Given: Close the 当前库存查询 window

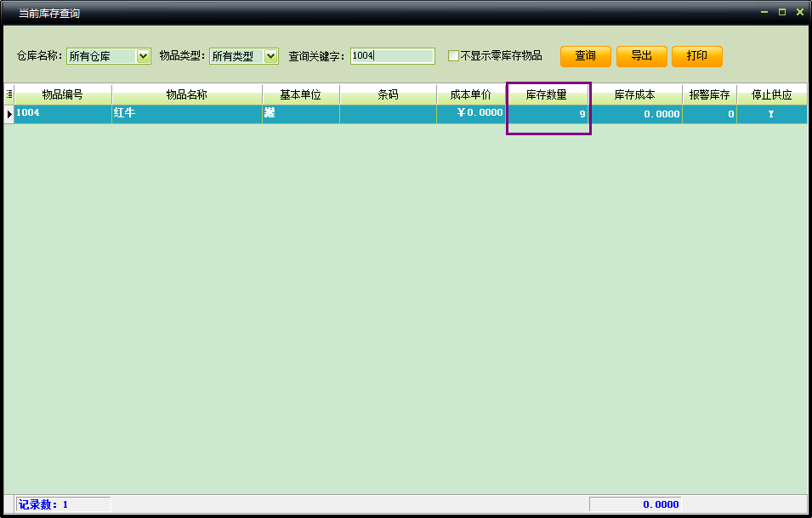Looking at the screenshot, I should tap(799, 12).
